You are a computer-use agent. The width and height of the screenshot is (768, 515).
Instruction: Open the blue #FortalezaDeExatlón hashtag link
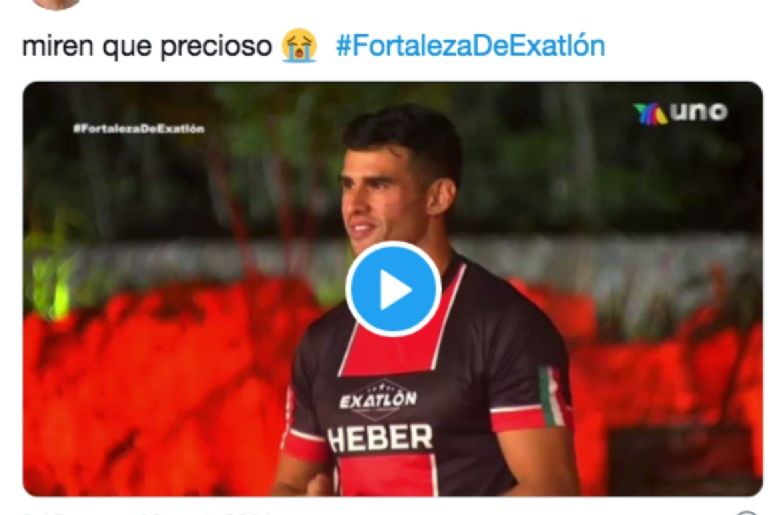coord(471,46)
